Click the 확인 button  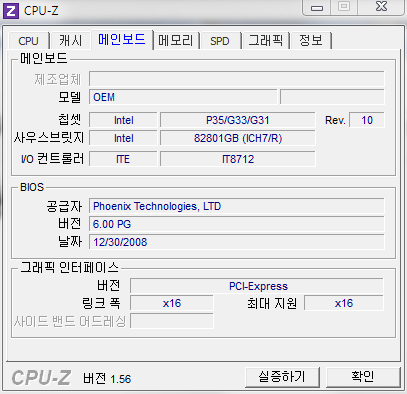pos(363,377)
